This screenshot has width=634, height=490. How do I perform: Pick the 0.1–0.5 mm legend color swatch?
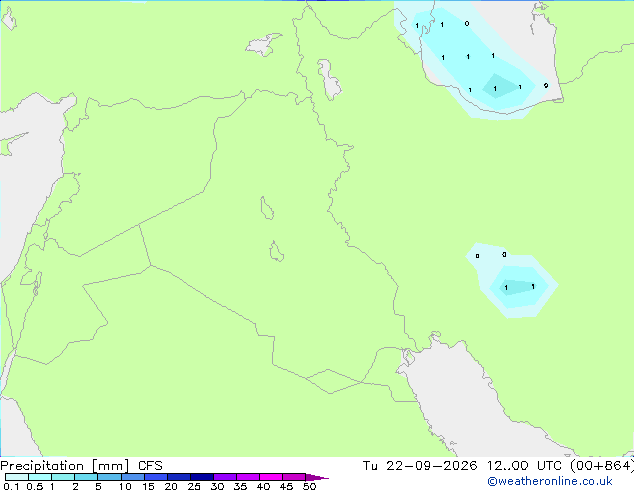17,477
